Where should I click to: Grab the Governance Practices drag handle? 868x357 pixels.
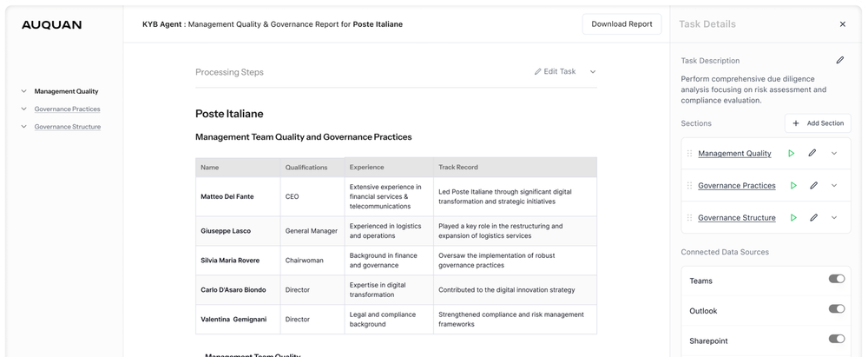point(689,185)
